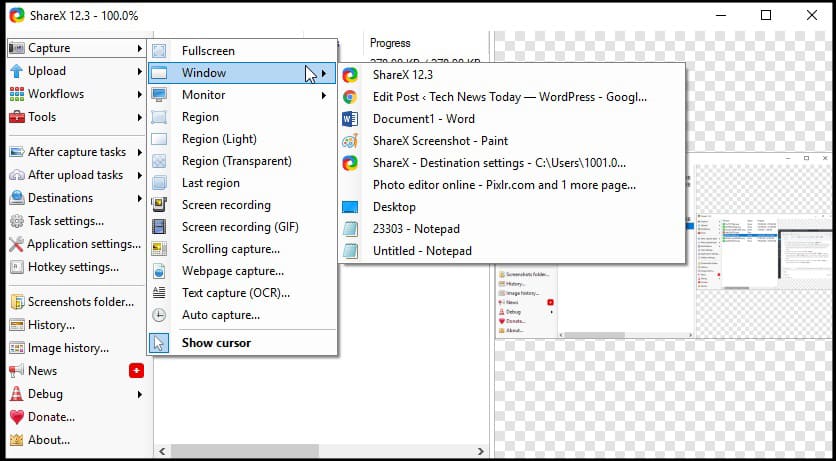This screenshot has width=836, height=461.
Task: Click the horizontal scrollbar thumb
Action: click(x=245, y=451)
